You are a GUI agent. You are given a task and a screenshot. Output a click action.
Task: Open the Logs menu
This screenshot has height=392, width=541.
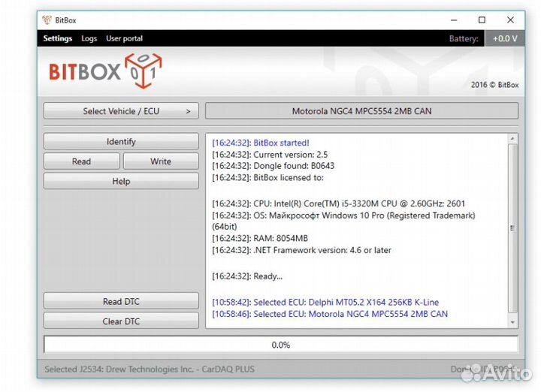tap(89, 38)
